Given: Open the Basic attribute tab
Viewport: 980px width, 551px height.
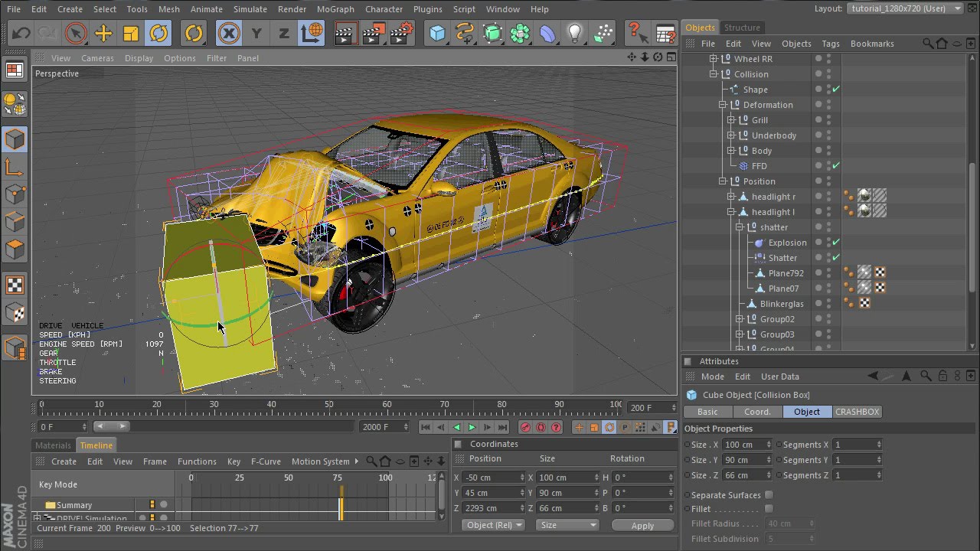Looking at the screenshot, I should click(707, 412).
